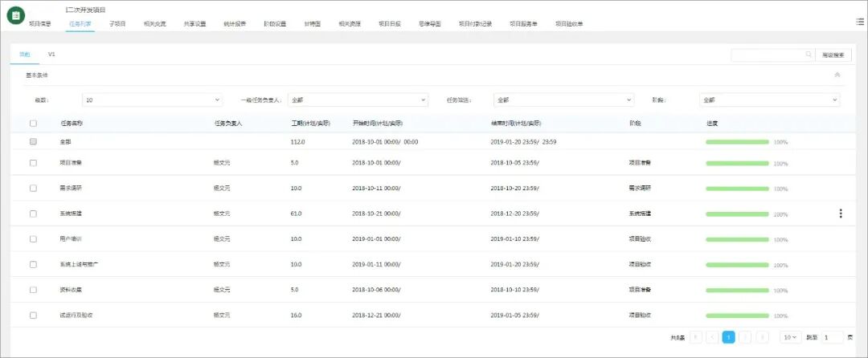Screen dimensions: 868x358
Task: Click the start time 2018-12-21 00:00/ cell
Action: (x=376, y=315)
